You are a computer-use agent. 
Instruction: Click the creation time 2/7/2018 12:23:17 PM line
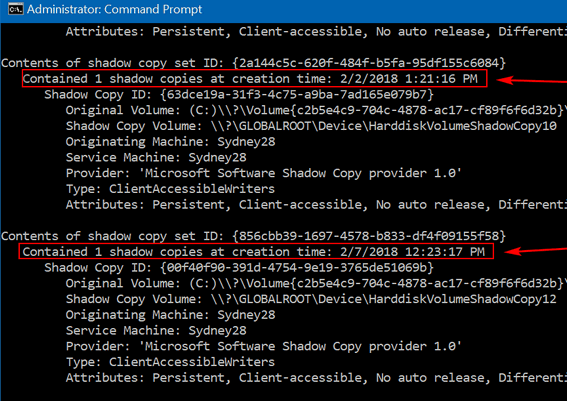[x=256, y=251]
